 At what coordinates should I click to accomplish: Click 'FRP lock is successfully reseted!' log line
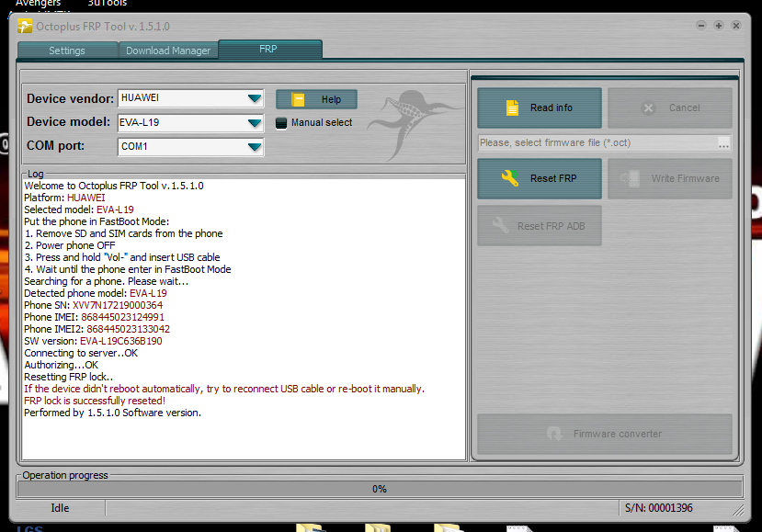click(95, 401)
